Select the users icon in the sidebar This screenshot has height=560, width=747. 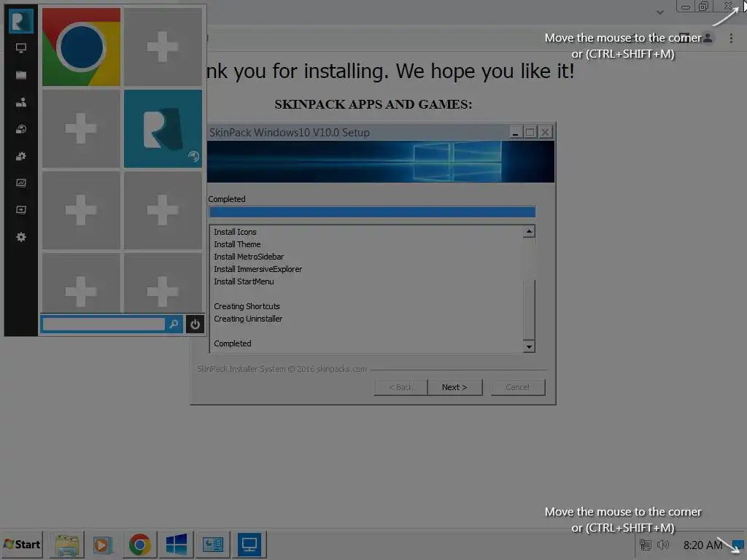(21, 102)
